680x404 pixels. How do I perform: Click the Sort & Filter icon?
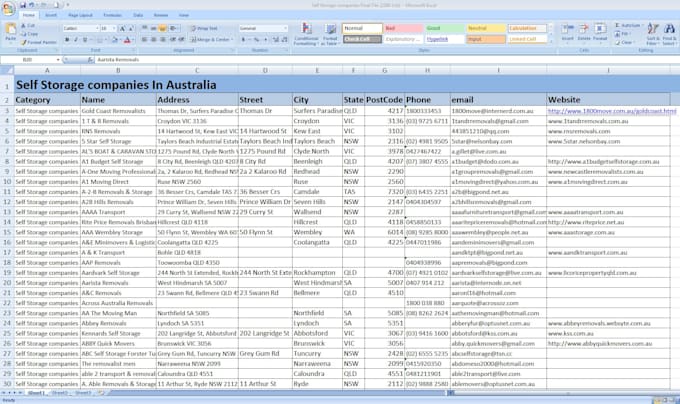point(654,36)
